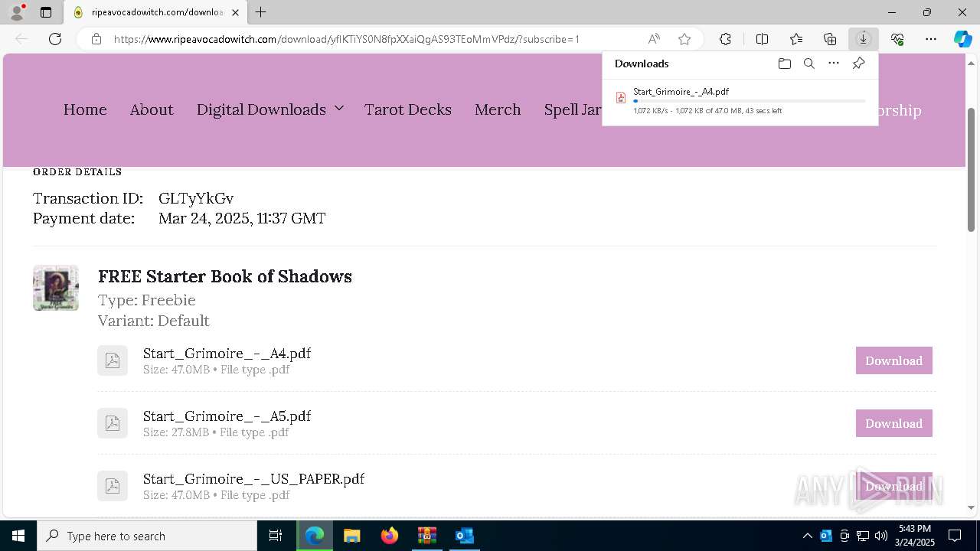Download Start_Grimoire_-_A4.pdf

point(894,360)
